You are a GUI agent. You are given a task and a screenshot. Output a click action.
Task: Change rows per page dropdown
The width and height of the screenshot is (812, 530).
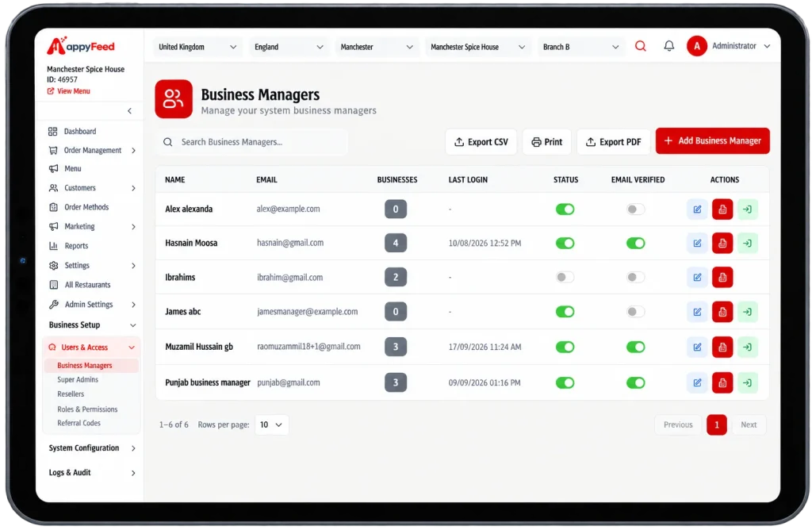pos(271,424)
